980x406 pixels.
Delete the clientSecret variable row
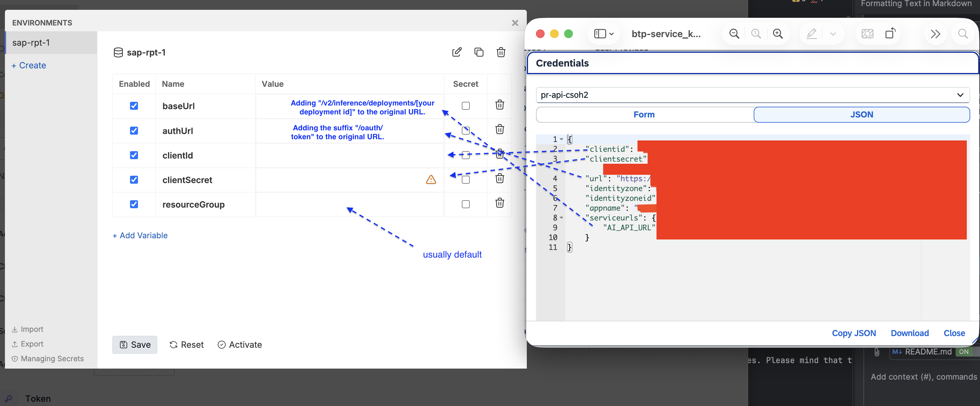(x=500, y=178)
